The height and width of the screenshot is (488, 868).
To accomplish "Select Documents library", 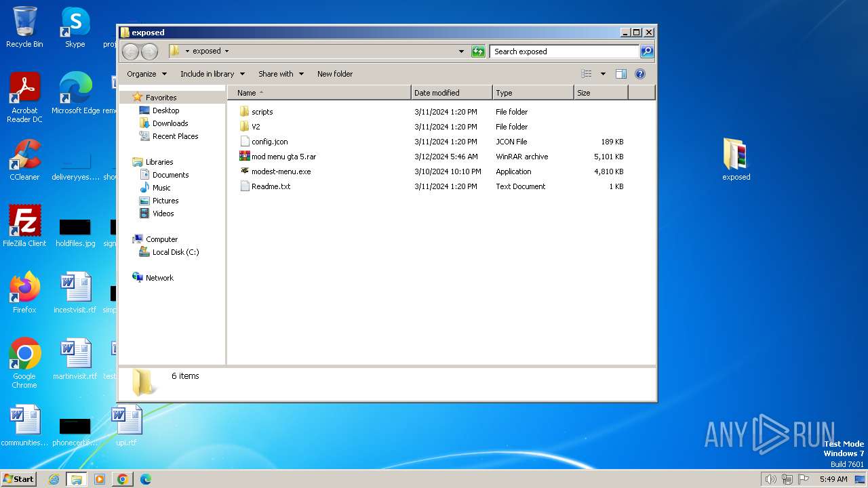I will click(x=170, y=175).
